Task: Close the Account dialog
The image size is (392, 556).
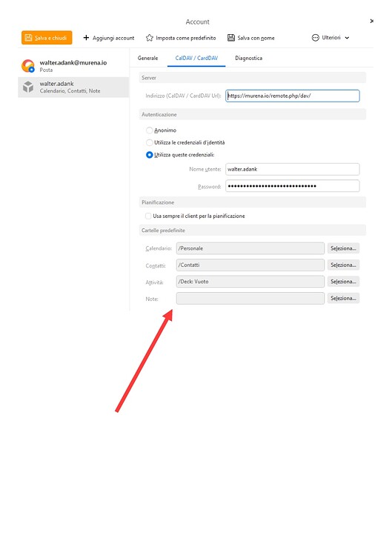Action: 371,21
